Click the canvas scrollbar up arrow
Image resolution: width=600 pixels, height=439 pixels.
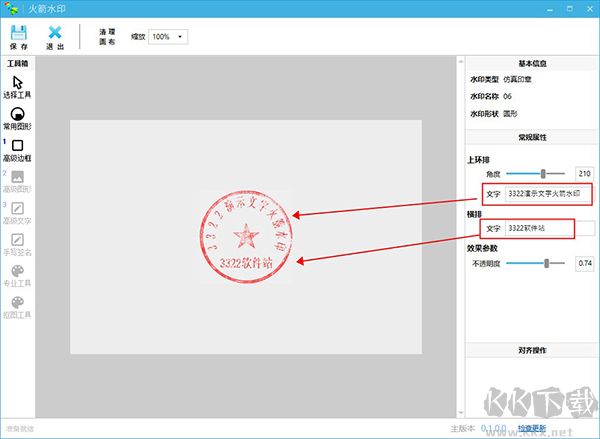[461, 62]
